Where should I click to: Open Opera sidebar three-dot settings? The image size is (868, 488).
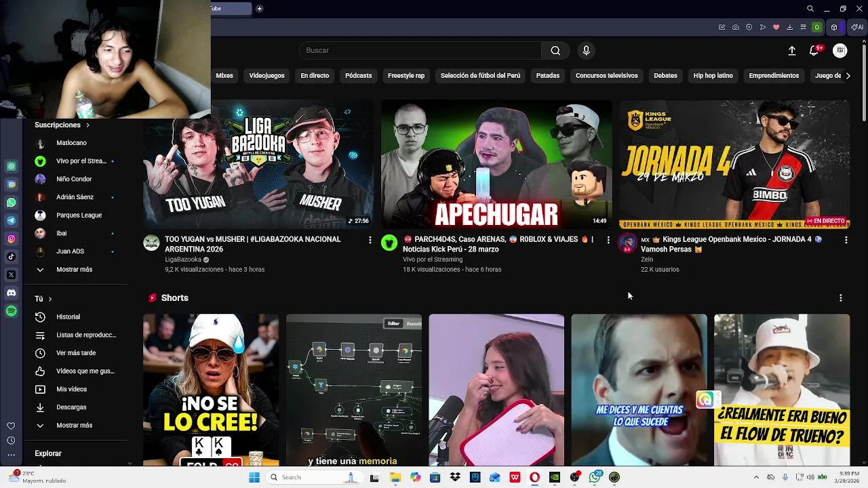[11, 455]
